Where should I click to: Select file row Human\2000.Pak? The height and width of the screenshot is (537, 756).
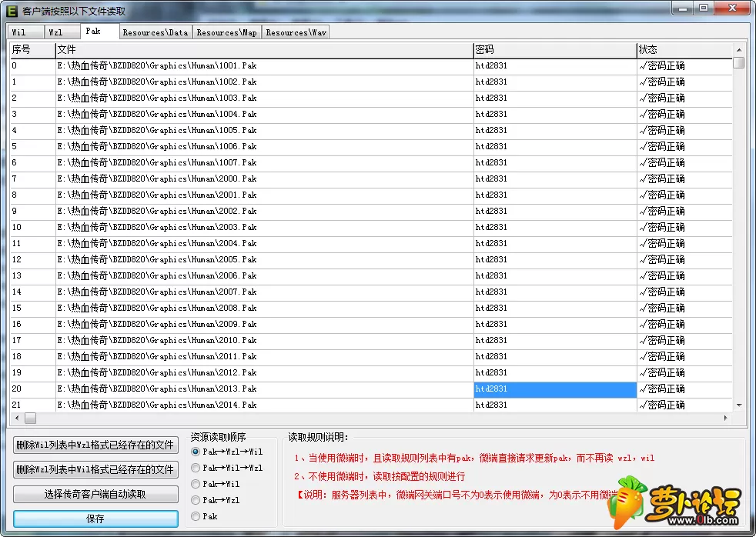point(371,178)
